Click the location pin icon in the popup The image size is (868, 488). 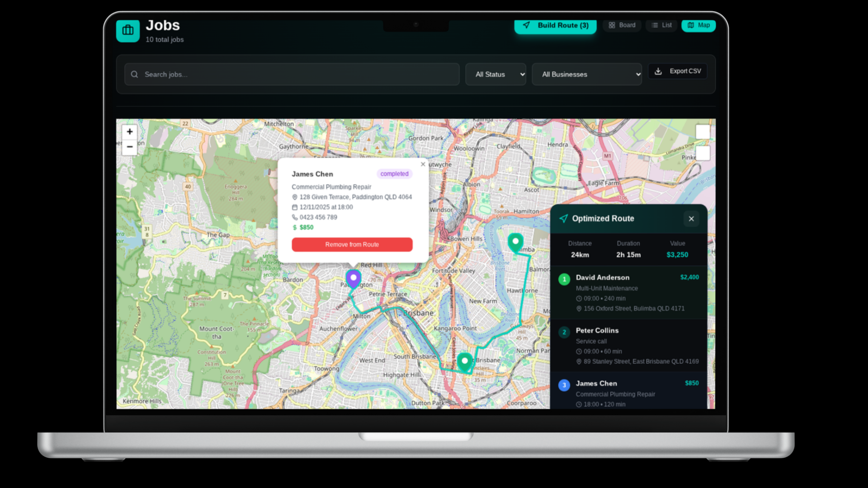click(295, 197)
